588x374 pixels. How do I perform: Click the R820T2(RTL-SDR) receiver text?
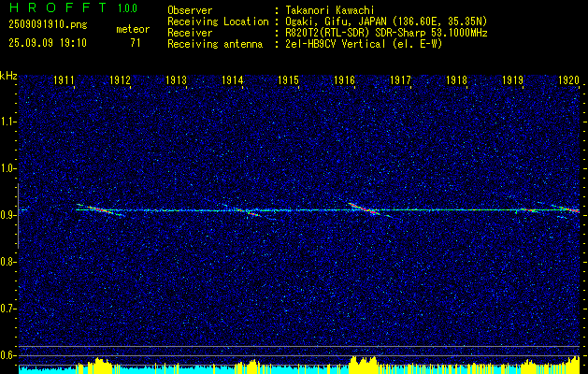pyautogui.click(x=386, y=33)
